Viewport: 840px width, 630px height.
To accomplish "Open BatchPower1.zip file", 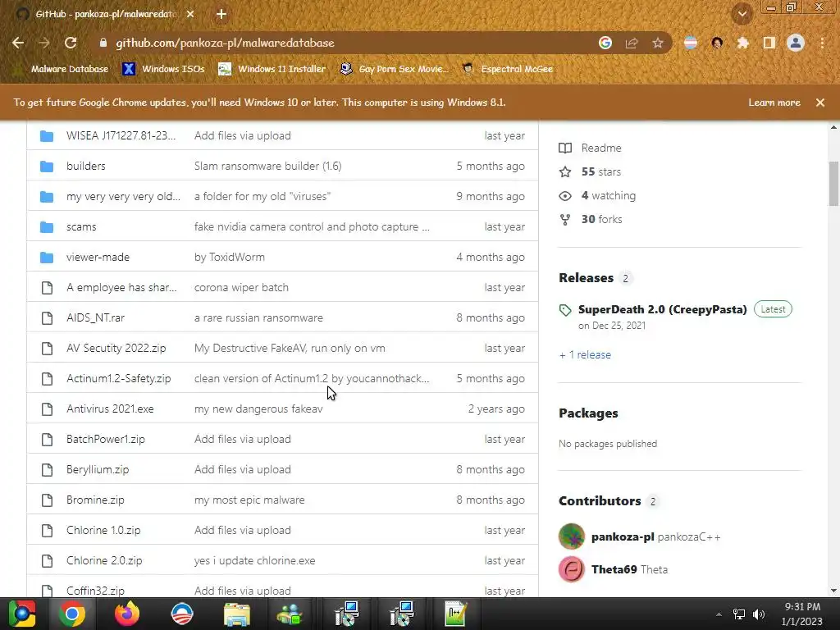I will (x=106, y=440).
